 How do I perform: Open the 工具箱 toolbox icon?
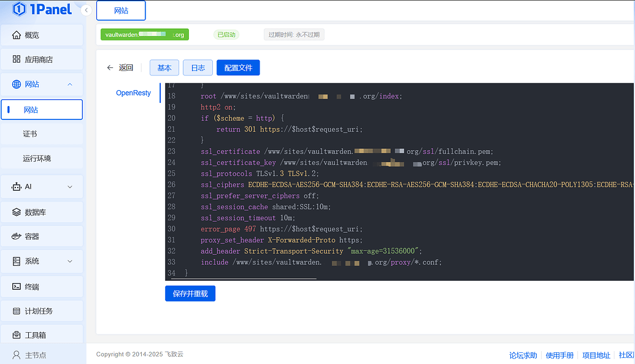[x=17, y=335]
